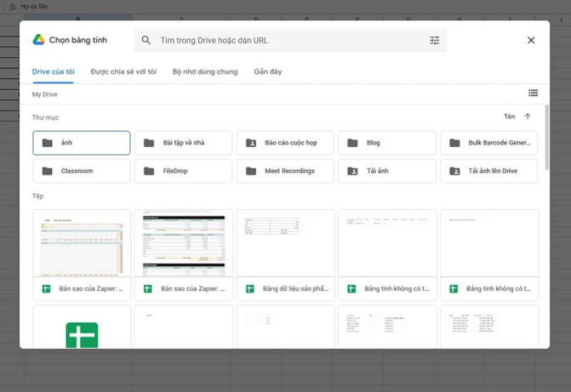Select first Bản sao của Zapier thumbnail
This screenshot has height=392, width=571.
[x=81, y=243]
